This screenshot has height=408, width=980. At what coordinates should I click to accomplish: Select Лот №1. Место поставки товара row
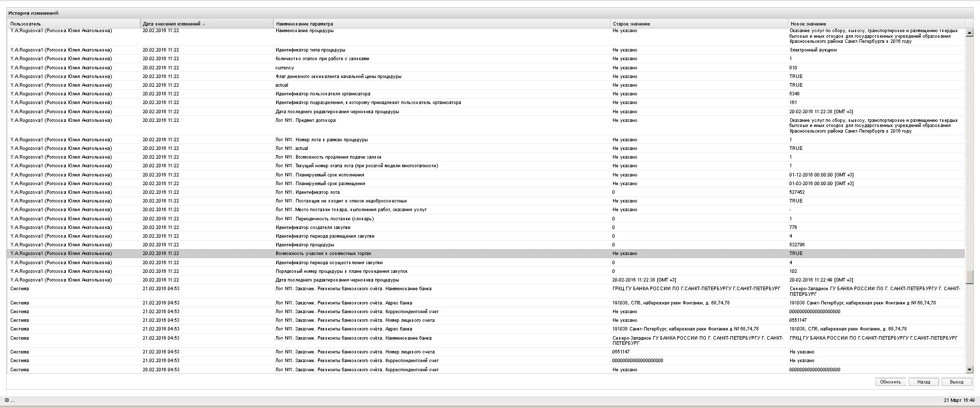pyautogui.click(x=486, y=210)
